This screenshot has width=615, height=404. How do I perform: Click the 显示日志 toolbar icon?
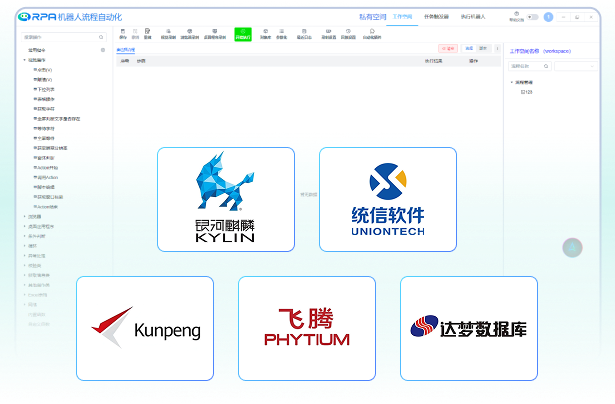tap(304, 34)
